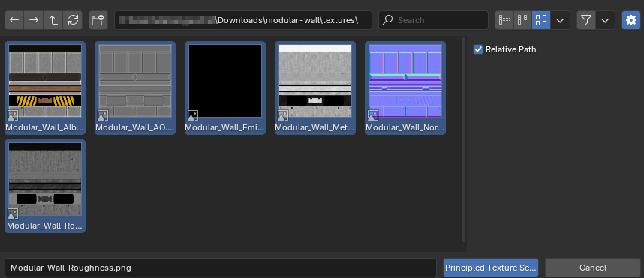Open the filter settings dropdown
The height and width of the screenshot is (278, 644).
(x=606, y=20)
